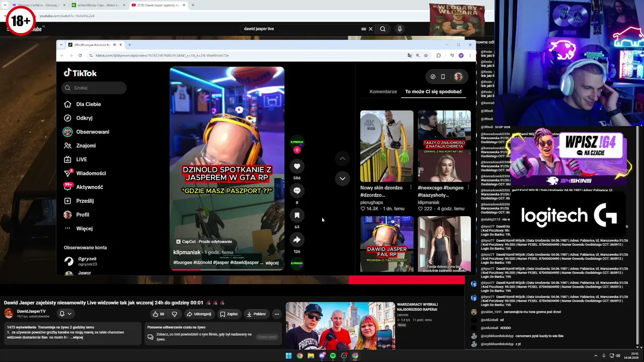
Task: Open 'Warszawiacy wybrali najgorszego rapera' video
Action: (341, 325)
